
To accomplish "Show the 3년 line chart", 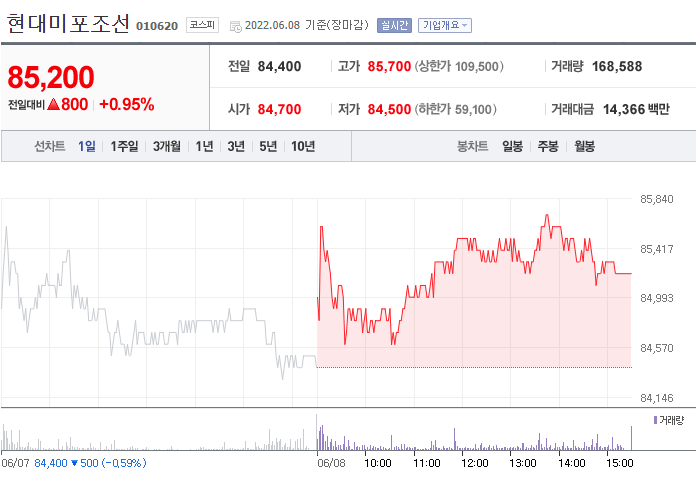I will pos(236,146).
